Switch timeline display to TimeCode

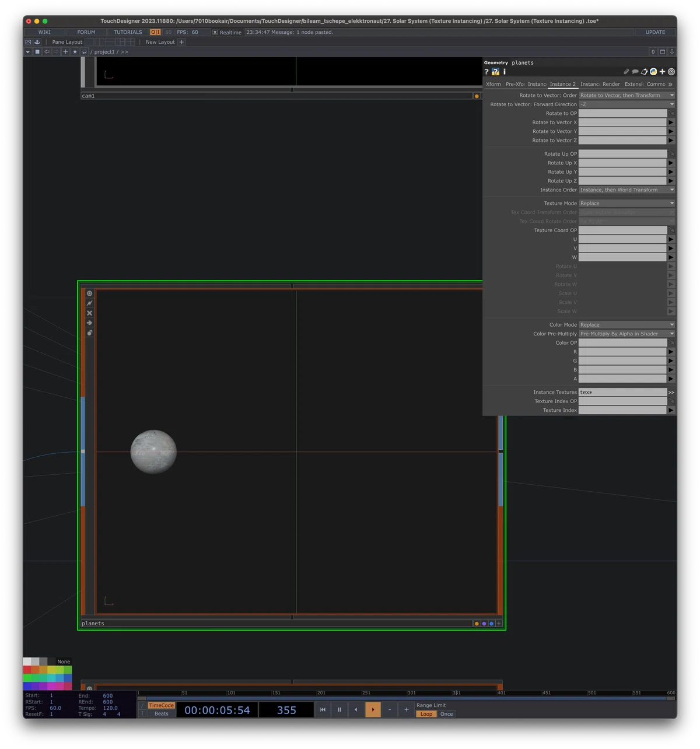tap(162, 706)
